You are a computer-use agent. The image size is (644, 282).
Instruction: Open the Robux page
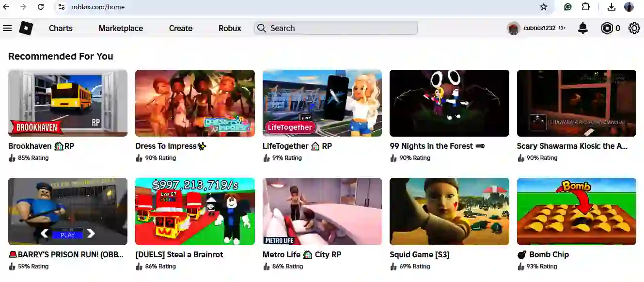(229, 28)
